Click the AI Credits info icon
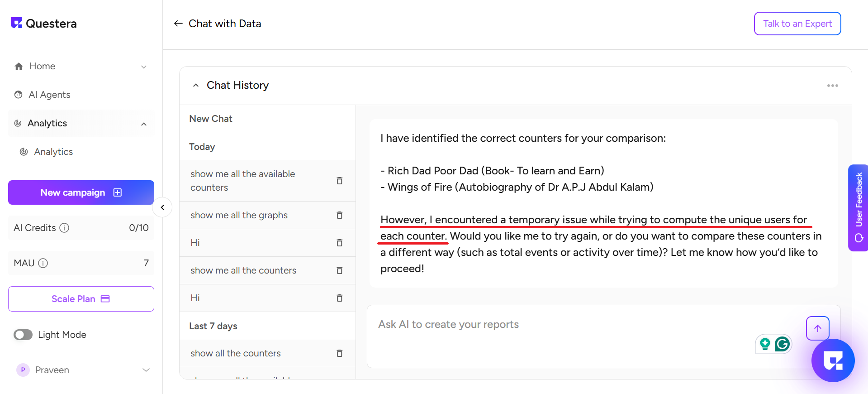 65,228
